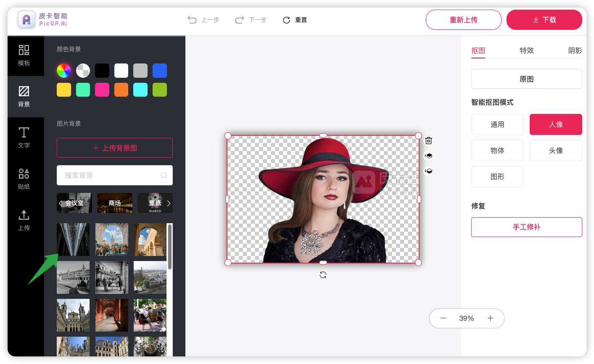Viewport: 594px width, 364px height.
Task: Click 重新上传 to re-upload image
Action: tap(464, 20)
